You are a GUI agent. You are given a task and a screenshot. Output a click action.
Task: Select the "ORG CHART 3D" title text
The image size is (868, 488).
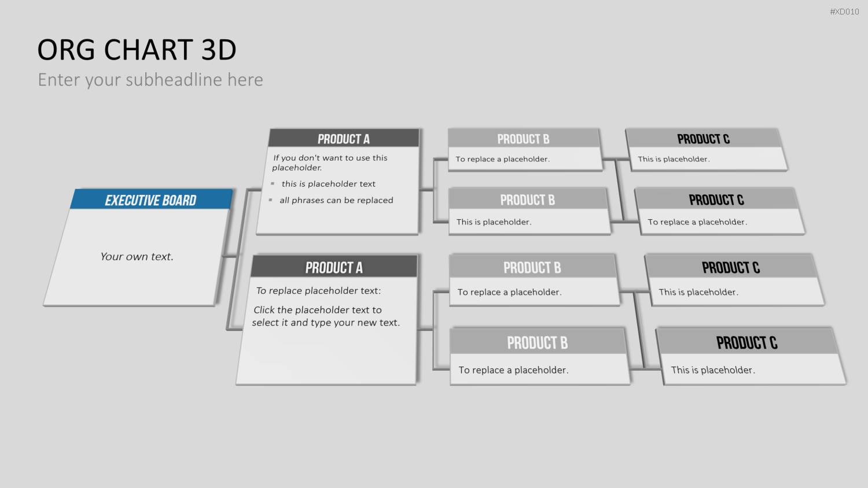pyautogui.click(x=137, y=50)
